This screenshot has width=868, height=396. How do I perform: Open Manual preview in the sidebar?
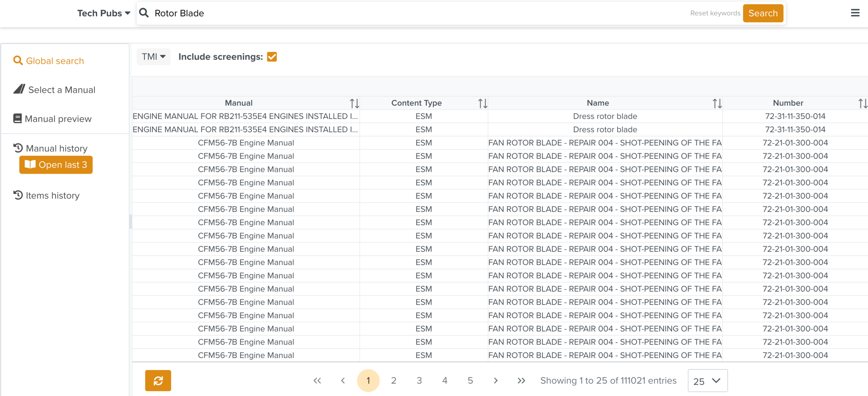52,119
